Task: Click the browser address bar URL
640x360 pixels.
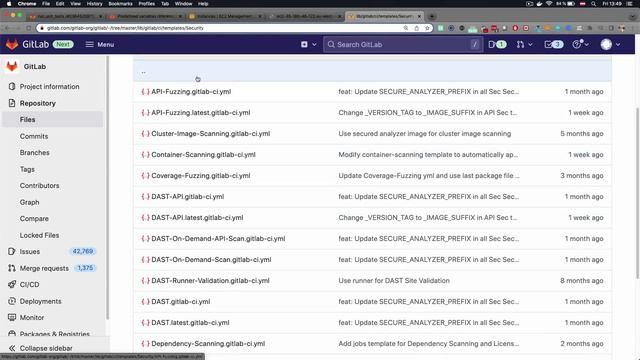Action: click(125, 28)
